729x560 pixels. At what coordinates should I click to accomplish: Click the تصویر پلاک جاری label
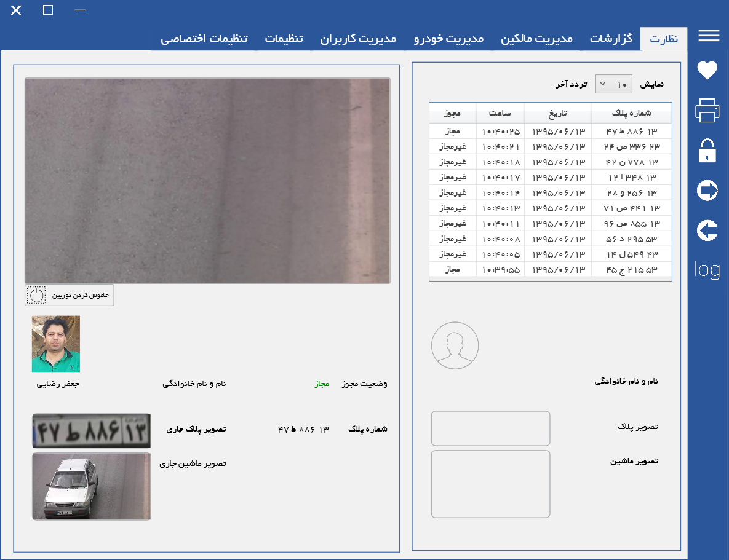click(x=196, y=429)
